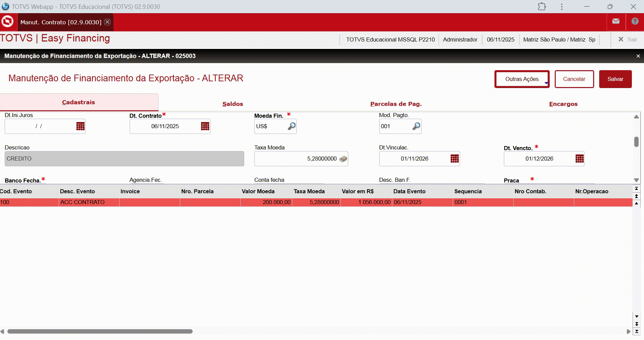Click the TOTVS Educacional MSSQL P2210 label

[x=390, y=39]
